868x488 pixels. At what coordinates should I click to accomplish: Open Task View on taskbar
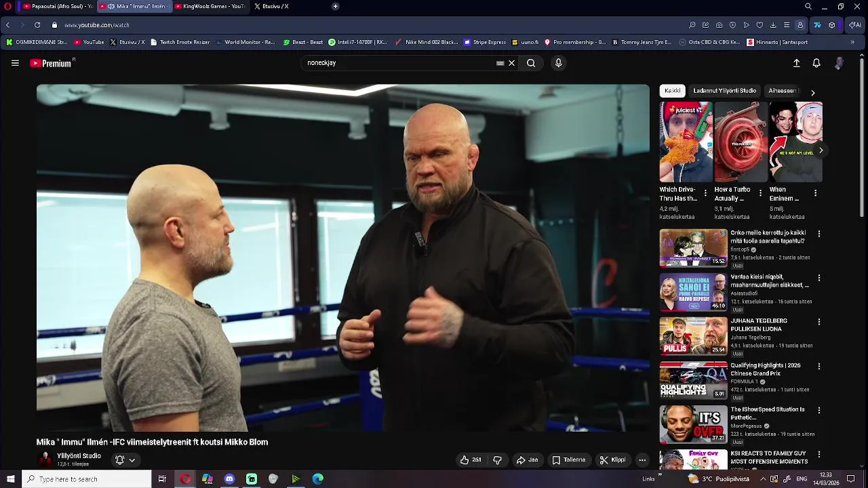162,479
